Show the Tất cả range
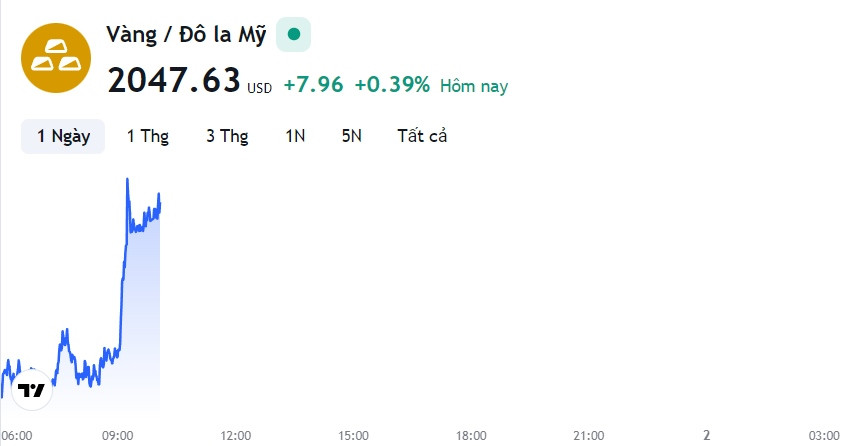 422,136
